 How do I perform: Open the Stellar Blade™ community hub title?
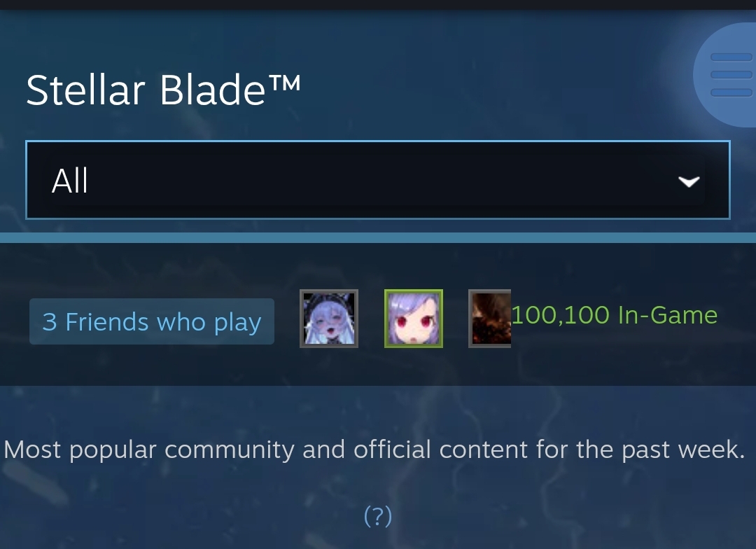point(163,90)
